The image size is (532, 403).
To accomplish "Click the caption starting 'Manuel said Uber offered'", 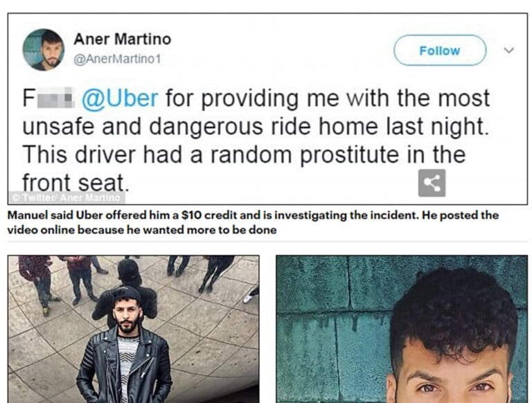I will click(253, 215).
